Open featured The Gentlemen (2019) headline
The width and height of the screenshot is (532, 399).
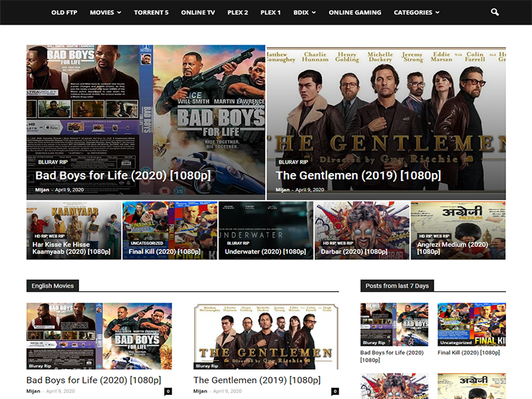pos(358,176)
